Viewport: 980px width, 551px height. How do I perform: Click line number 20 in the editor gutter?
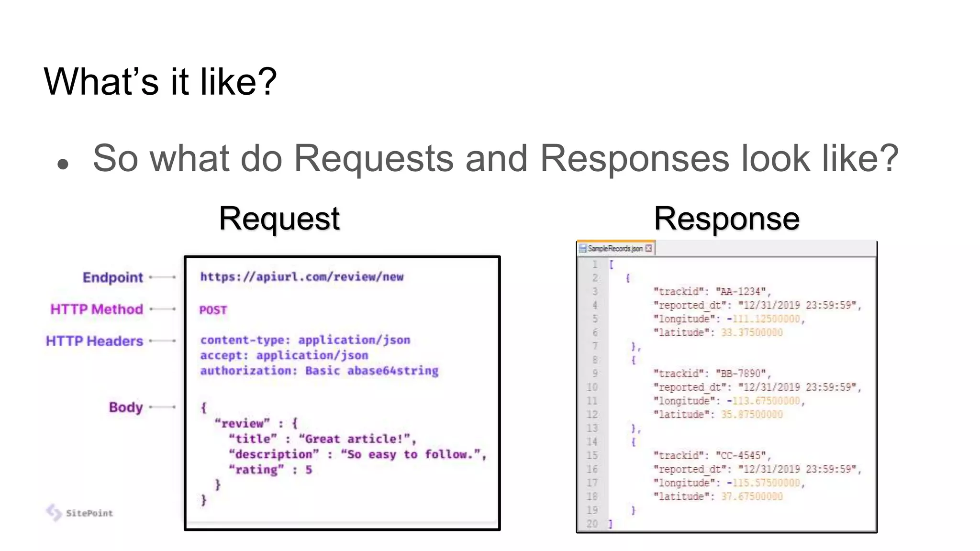click(x=592, y=524)
